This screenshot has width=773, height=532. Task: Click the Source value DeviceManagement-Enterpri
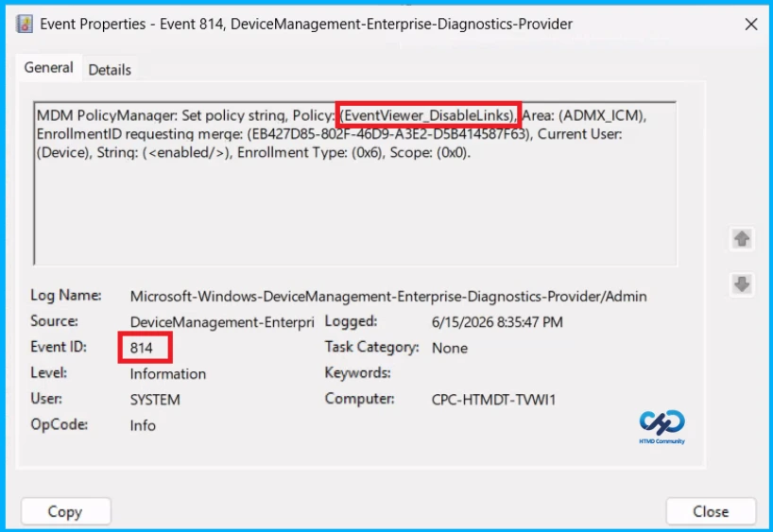coord(222,322)
